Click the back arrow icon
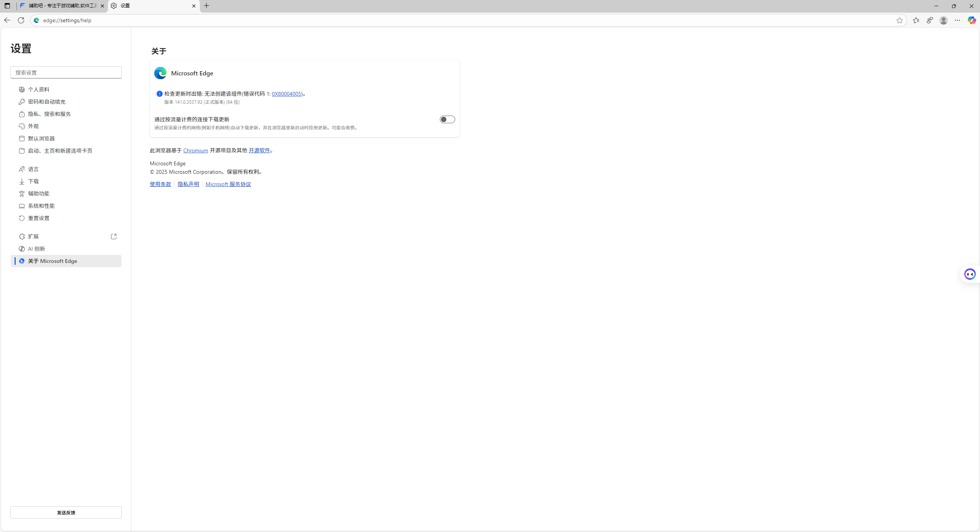This screenshot has height=532, width=980. pyautogui.click(x=7, y=20)
